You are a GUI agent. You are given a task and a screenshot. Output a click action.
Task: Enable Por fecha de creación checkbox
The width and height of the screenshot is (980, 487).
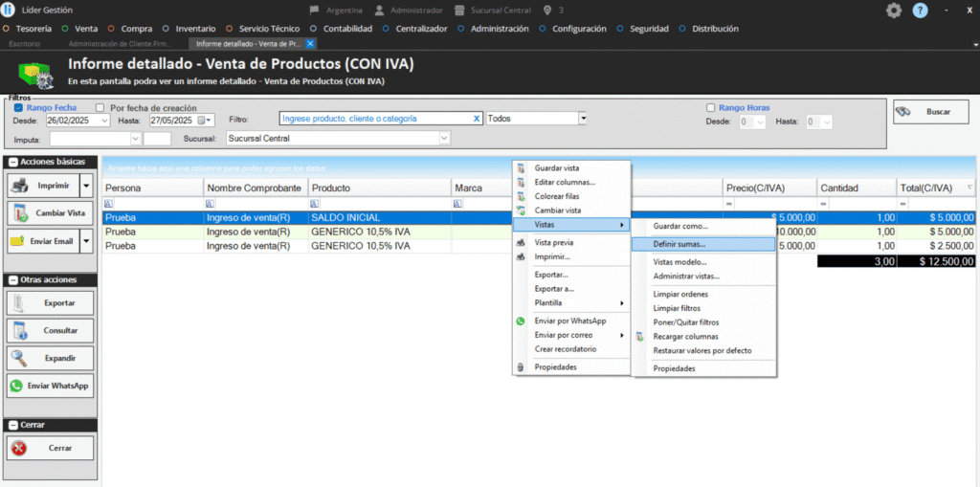tap(100, 108)
